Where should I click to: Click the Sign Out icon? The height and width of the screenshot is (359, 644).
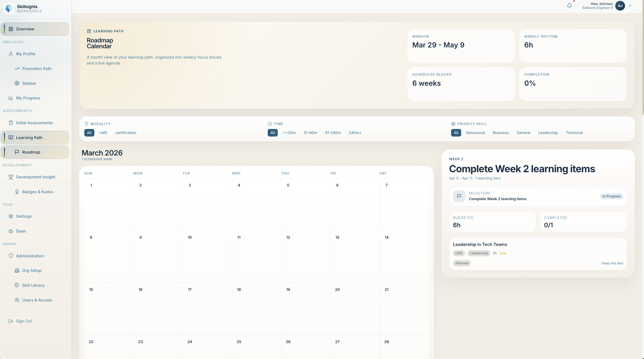click(x=11, y=321)
